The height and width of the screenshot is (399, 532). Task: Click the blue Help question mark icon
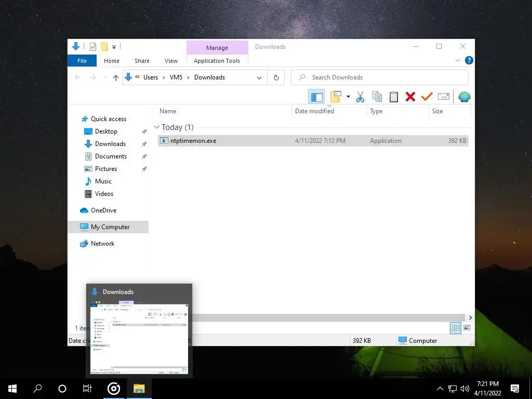click(x=469, y=60)
